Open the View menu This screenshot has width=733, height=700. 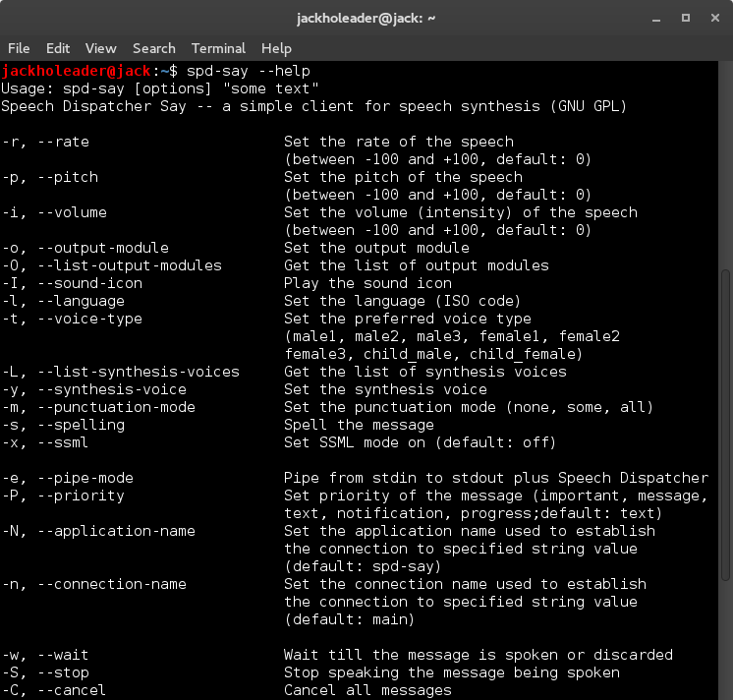click(100, 48)
